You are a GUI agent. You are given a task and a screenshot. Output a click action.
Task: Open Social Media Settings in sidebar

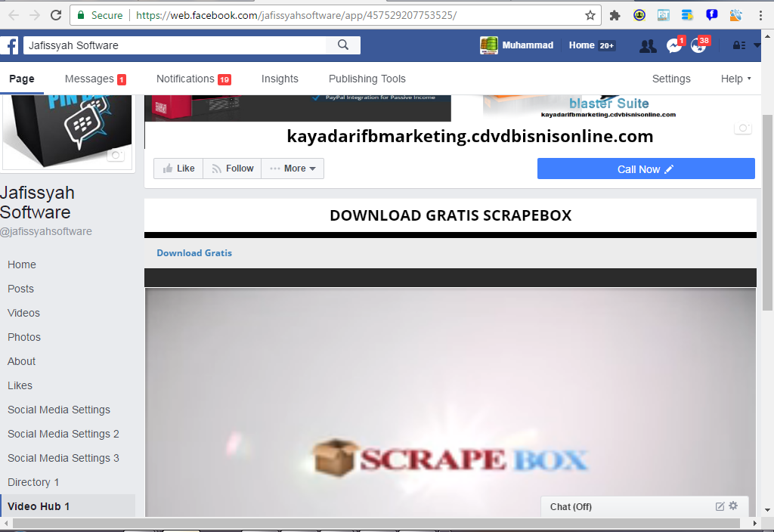pos(59,410)
